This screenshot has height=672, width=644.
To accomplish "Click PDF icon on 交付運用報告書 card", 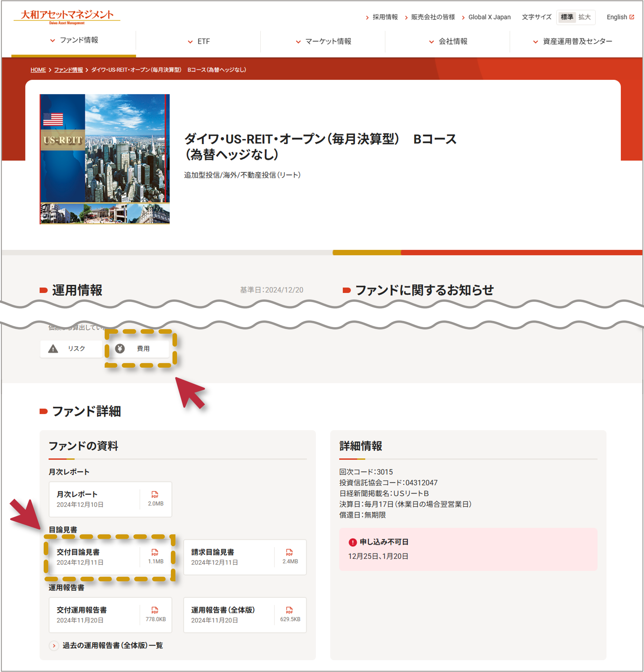I will [155, 611].
